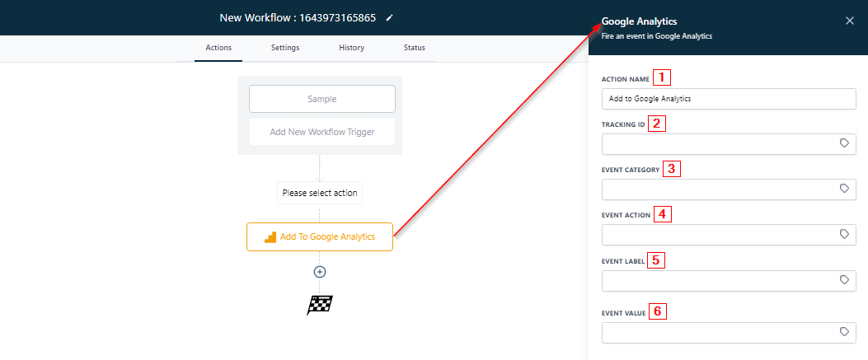Close the Google Analytics panel
The width and height of the screenshot is (868, 360).
[x=850, y=21]
